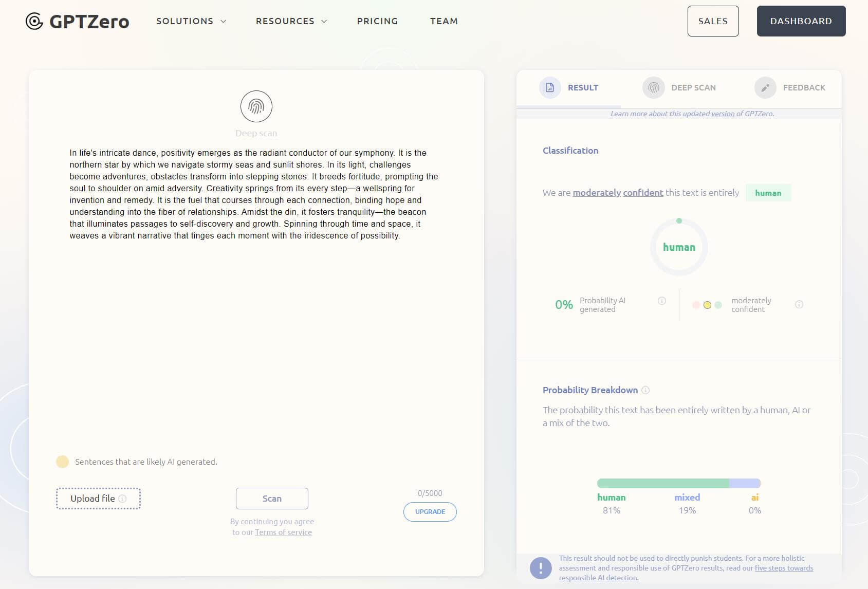The image size is (868, 589).
Task: Switch to the Result tab
Action: coord(569,87)
